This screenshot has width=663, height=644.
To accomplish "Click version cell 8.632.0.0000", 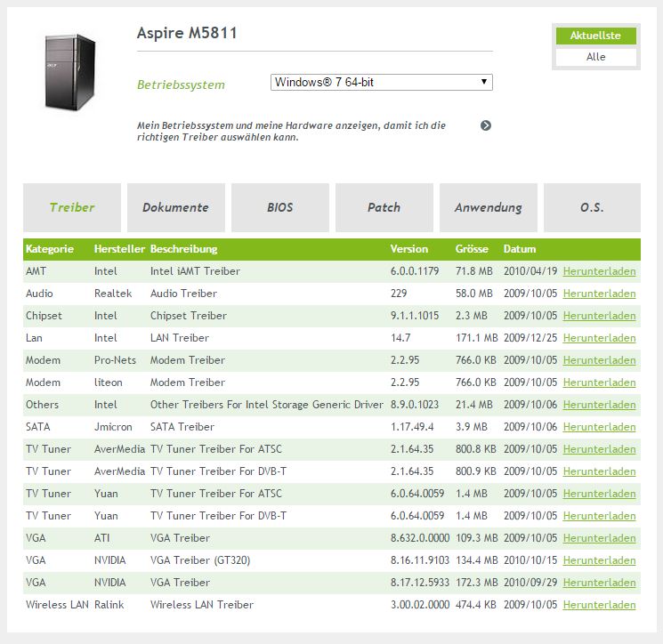I will pos(420,538).
